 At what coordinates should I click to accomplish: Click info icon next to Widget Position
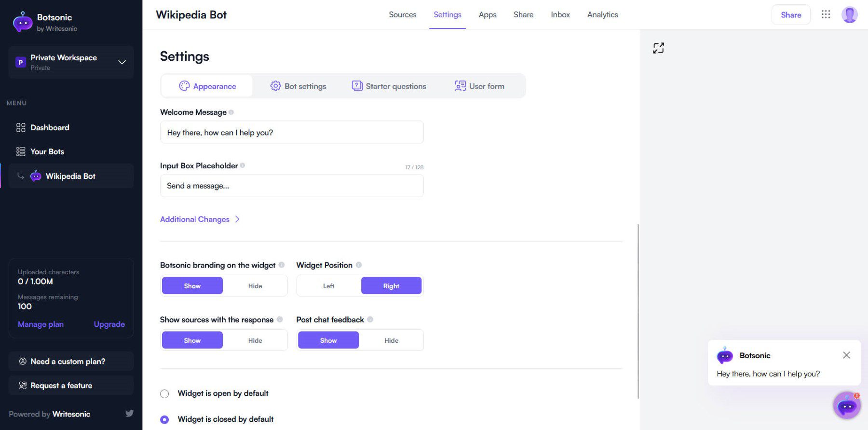pyautogui.click(x=359, y=265)
